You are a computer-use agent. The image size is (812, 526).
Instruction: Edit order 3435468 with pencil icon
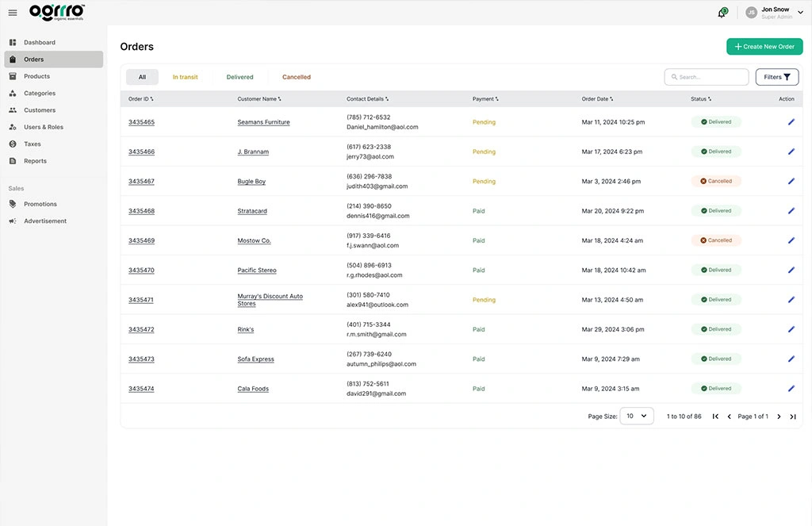[x=791, y=210]
